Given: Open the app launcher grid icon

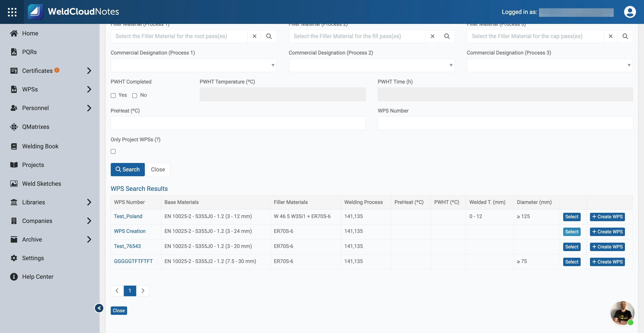Looking at the screenshot, I should pyautogui.click(x=12, y=12).
